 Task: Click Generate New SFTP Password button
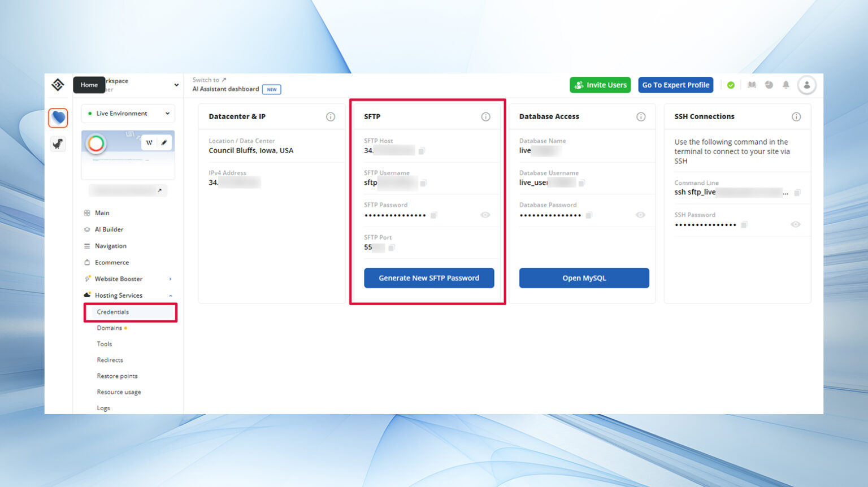[x=429, y=278]
